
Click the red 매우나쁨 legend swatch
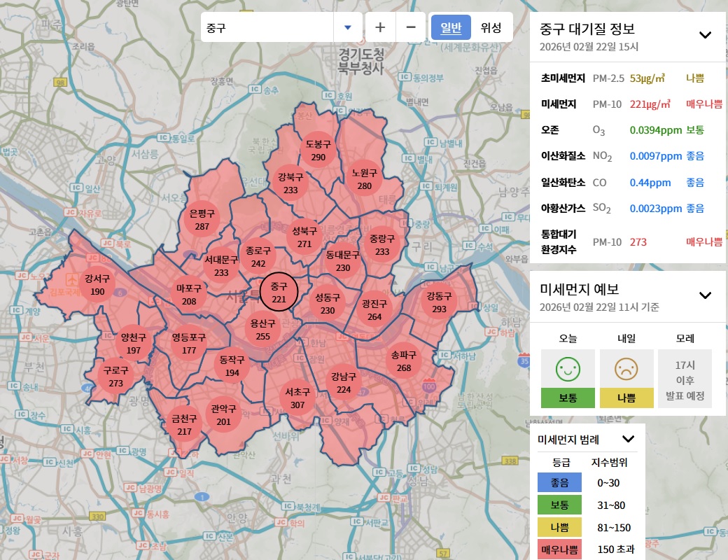559,549
